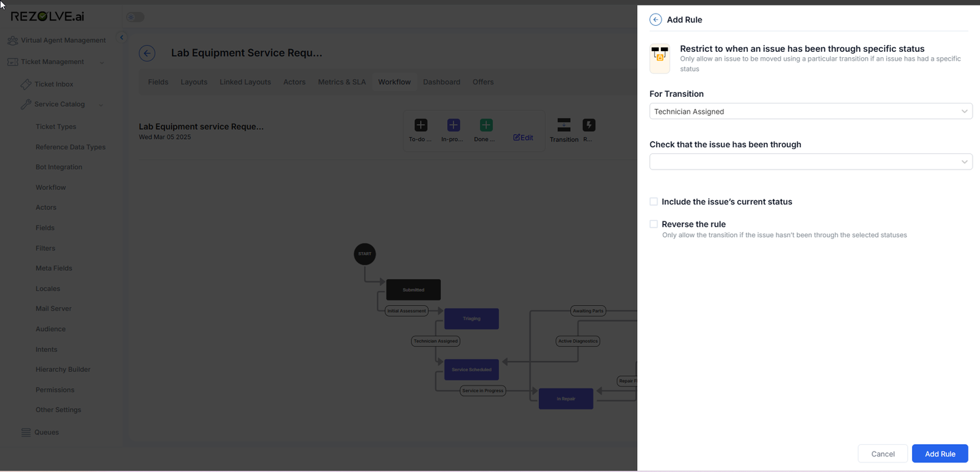Click the Virtual Agent Management icon
This screenshot has width=980, height=472.
click(12, 41)
